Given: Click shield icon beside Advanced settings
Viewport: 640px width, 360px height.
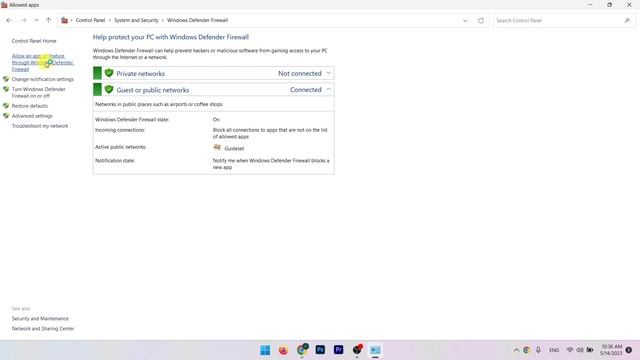Looking at the screenshot, I should tap(6, 116).
